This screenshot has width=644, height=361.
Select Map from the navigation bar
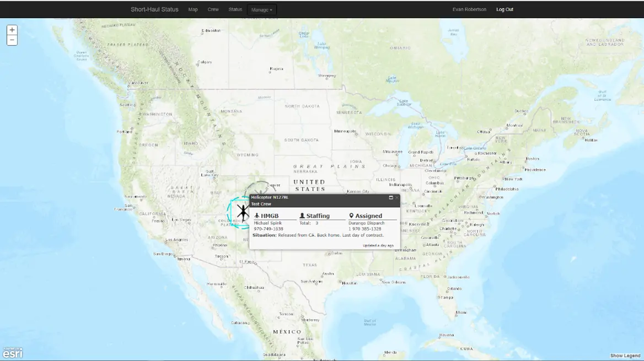(x=192, y=9)
